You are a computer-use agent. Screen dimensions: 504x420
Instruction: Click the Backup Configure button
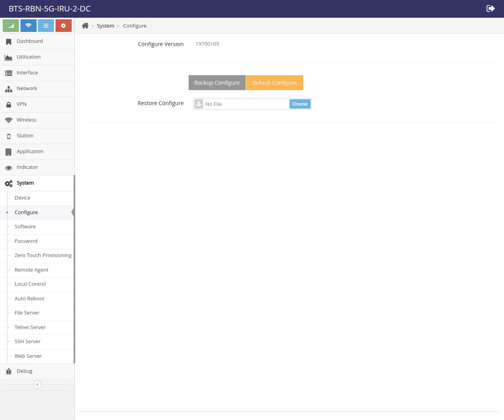[x=217, y=83]
